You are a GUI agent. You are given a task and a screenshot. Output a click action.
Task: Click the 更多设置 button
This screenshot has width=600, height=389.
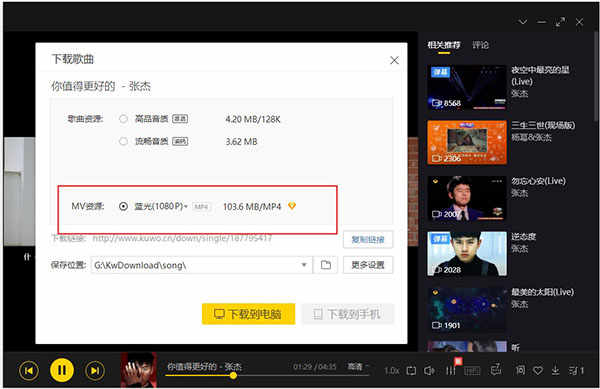pyautogui.click(x=368, y=265)
